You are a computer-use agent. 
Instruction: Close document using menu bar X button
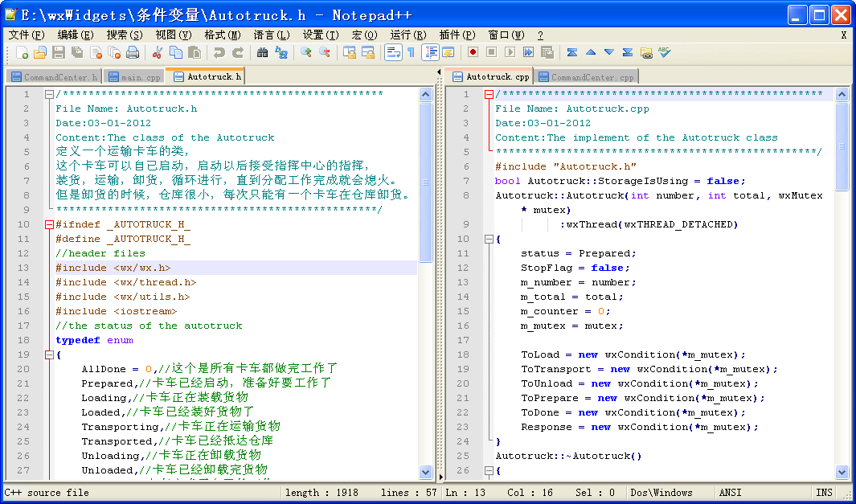click(844, 35)
